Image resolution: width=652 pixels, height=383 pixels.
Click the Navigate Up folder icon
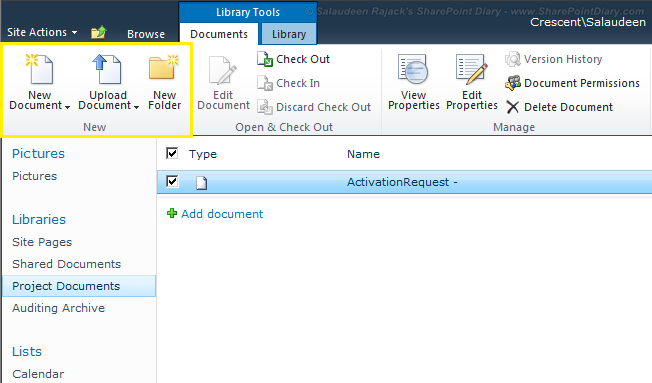[x=99, y=32]
